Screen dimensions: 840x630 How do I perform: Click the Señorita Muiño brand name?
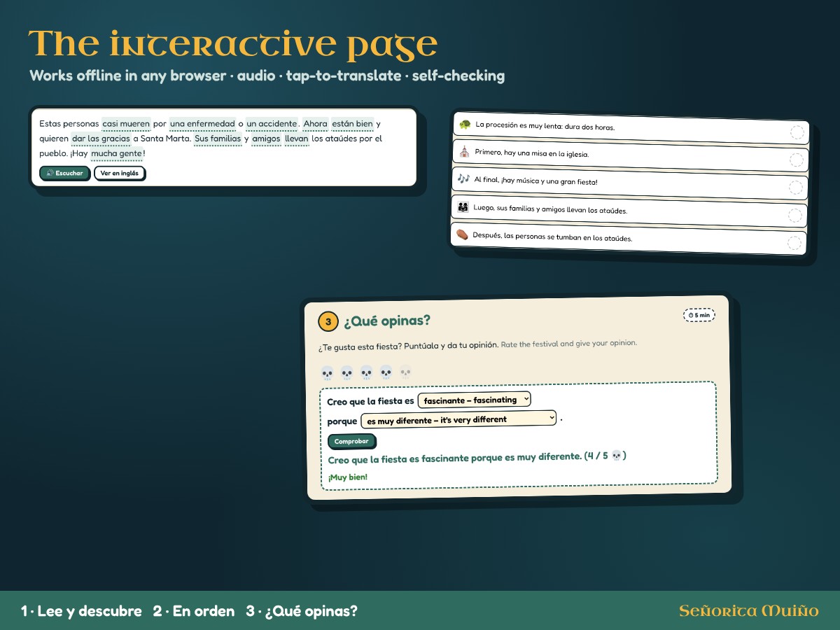pos(749,611)
